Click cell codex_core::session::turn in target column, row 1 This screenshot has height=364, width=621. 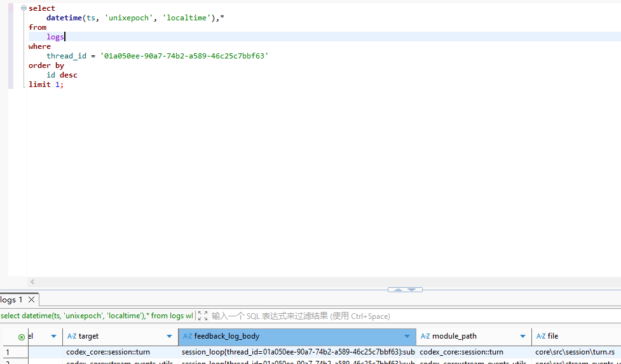[120, 352]
